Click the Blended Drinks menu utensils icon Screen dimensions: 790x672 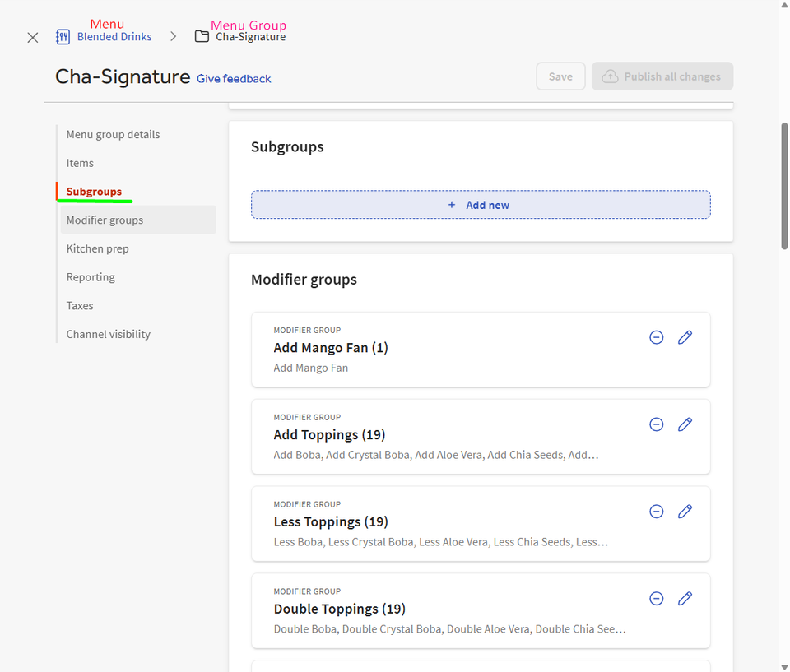tap(63, 37)
